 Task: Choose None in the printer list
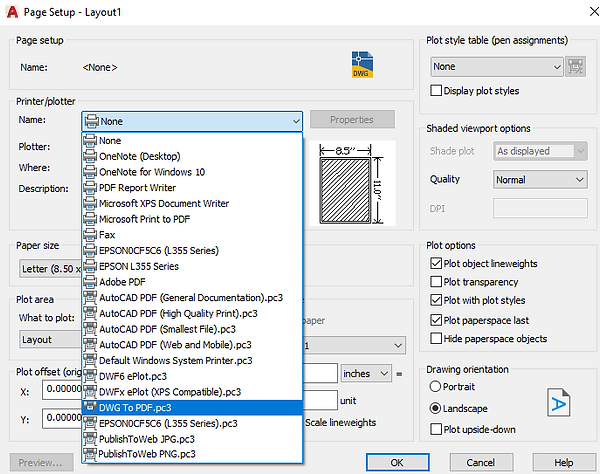[x=192, y=140]
